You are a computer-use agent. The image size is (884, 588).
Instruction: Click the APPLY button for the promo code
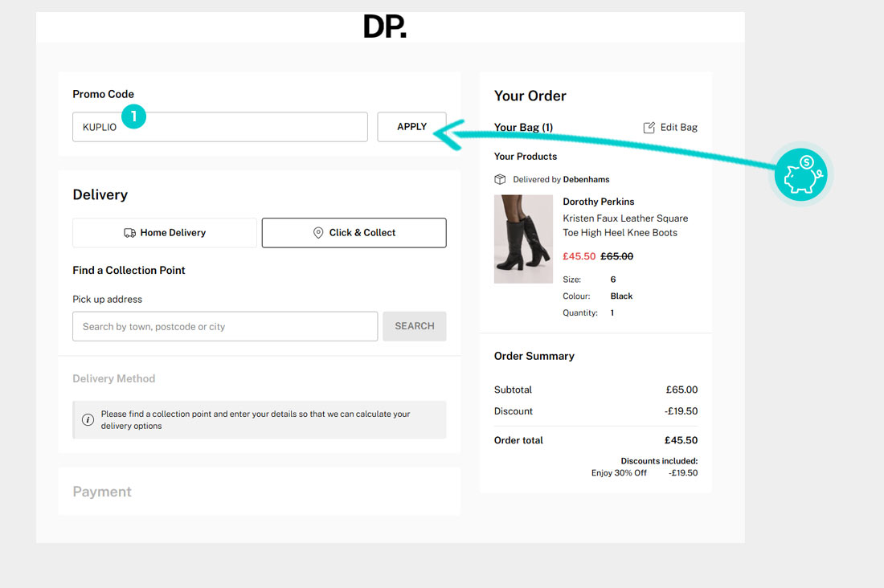click(411, 126)
